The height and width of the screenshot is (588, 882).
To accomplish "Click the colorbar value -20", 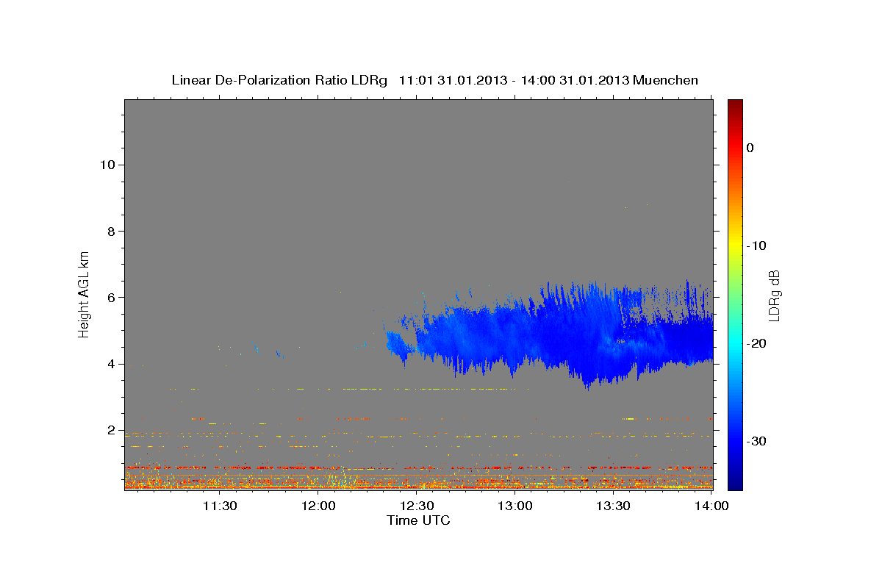I will pos(756,343).
